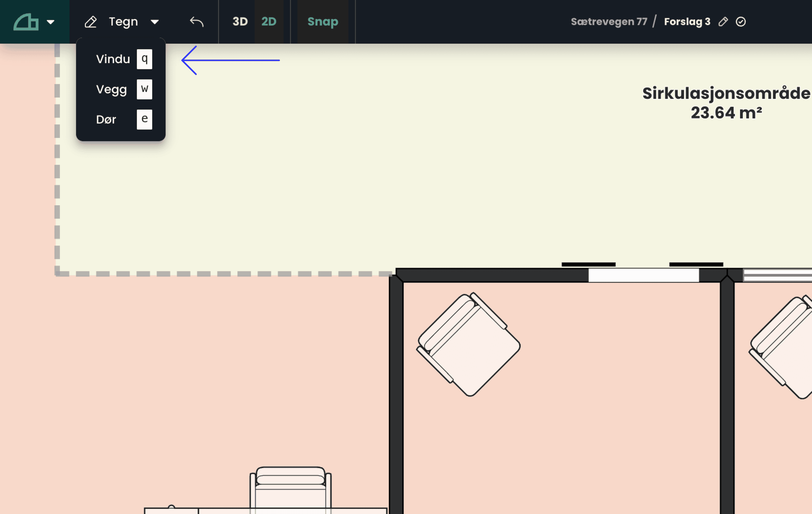Click the white door opening in the wall
The height and width of the screenshot is (514, 812).
pos(643,275)
